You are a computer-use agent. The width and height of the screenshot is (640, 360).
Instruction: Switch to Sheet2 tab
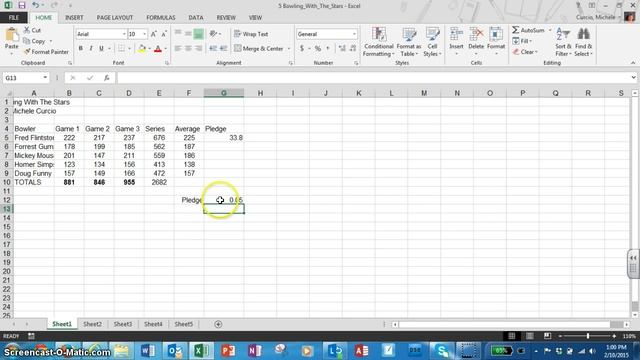[92, 324]
